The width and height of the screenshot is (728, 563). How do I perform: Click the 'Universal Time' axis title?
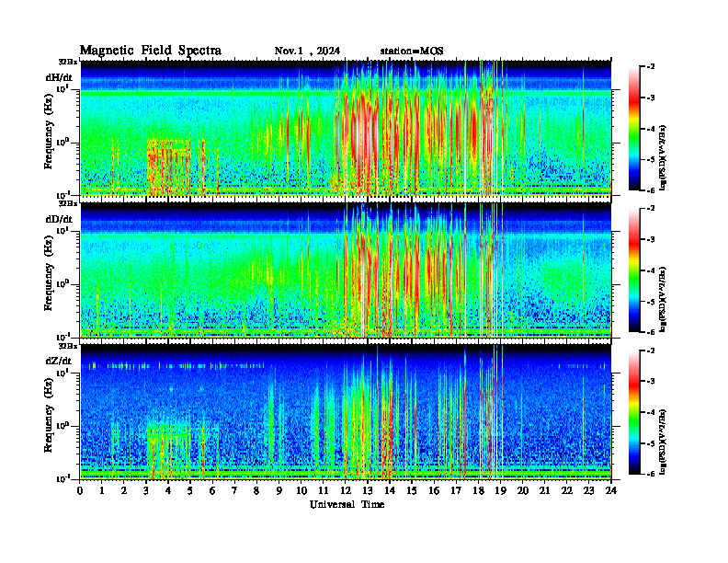[x=347, y=504]
